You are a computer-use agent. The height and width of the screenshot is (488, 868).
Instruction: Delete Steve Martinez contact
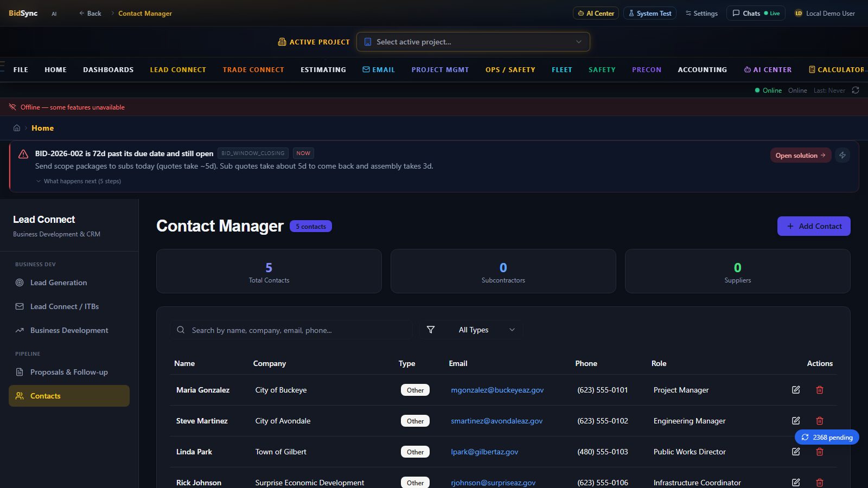(820, 421)
